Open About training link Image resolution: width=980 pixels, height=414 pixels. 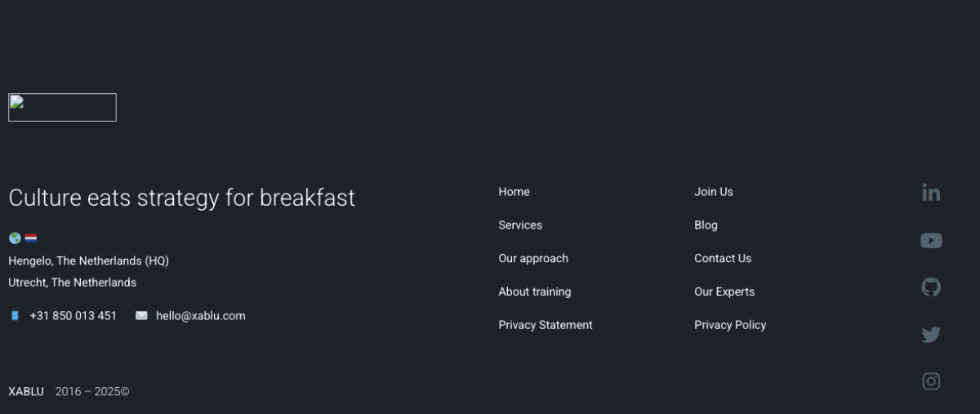tap(535, 292)
